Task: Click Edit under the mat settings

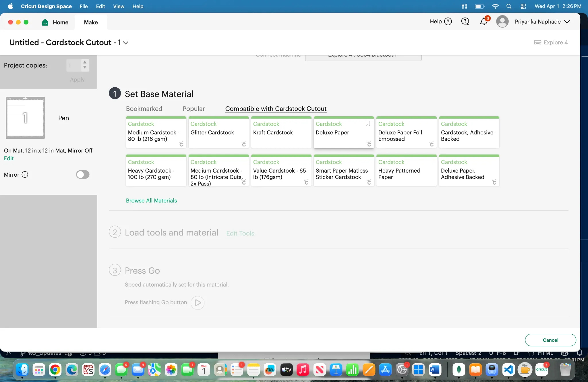Action: pyautogui.click(x=9, y=158)
